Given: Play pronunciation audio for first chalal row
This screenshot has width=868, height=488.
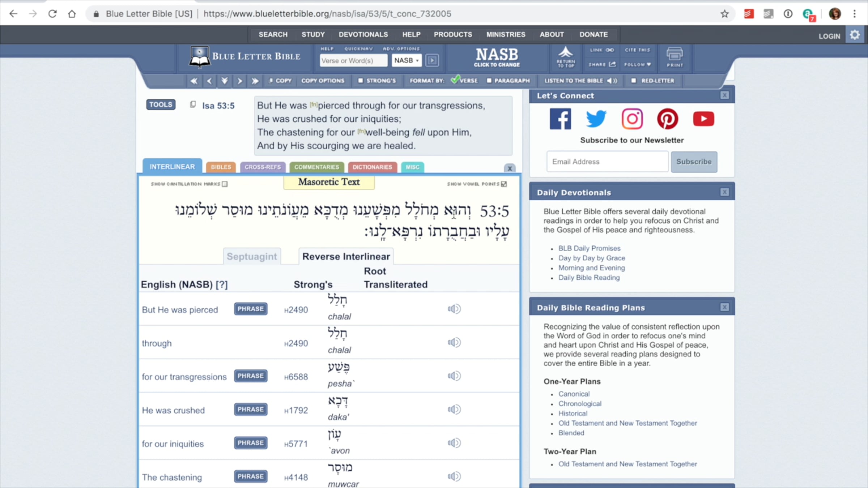Looking at the screenshot, I should tap(454, 309).
